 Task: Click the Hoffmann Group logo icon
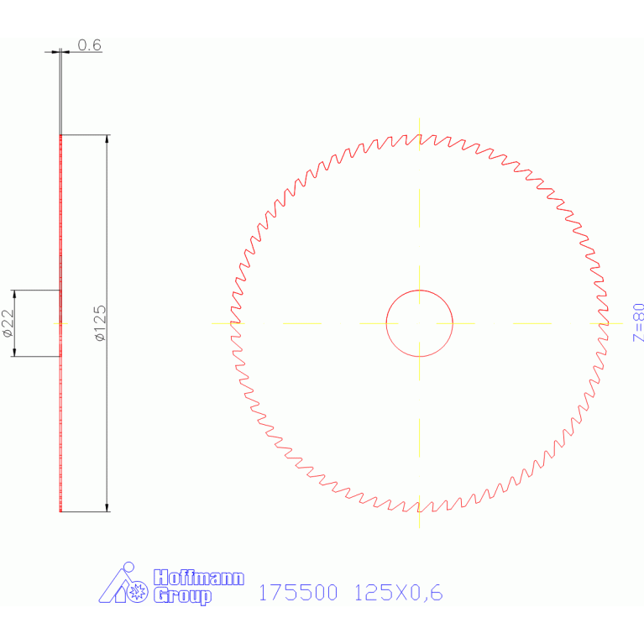coord(123,583)
